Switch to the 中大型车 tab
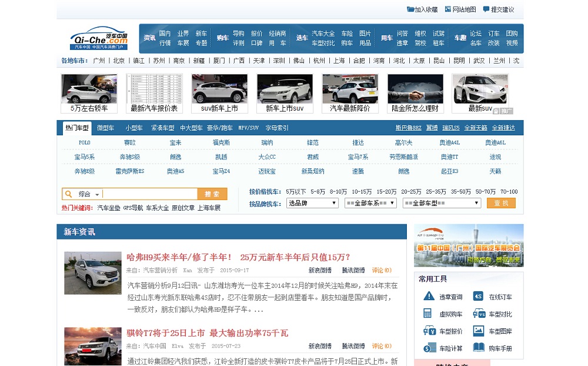 coord(191,128)
